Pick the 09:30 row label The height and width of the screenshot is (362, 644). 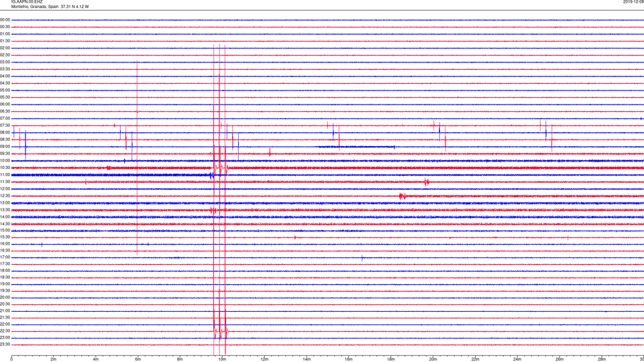click(x=5, y=154)
